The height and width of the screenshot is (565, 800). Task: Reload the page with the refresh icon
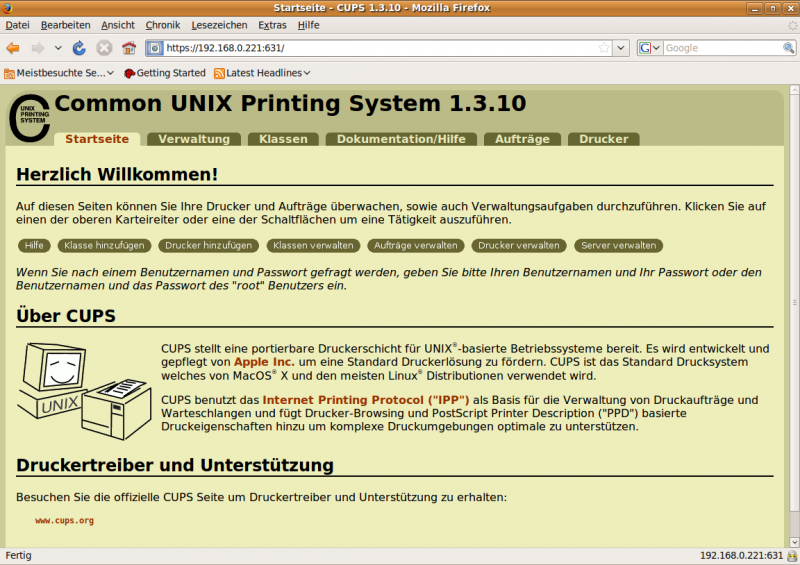pos(79,48)
